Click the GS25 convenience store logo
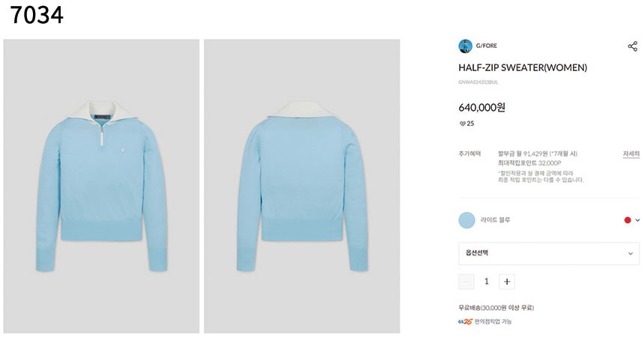This screenshot has height=339, width=644. [465, 321]
